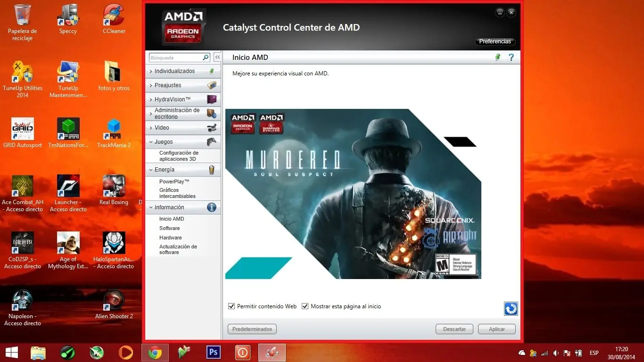Click the Aplicar button

pos(497,329)
